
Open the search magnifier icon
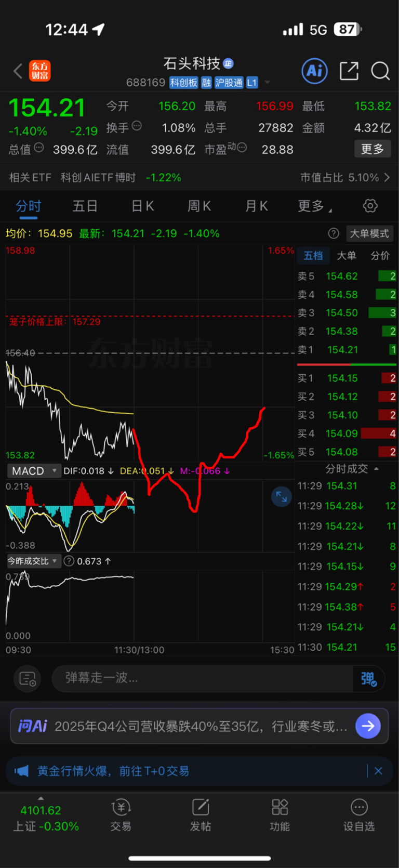380,71
